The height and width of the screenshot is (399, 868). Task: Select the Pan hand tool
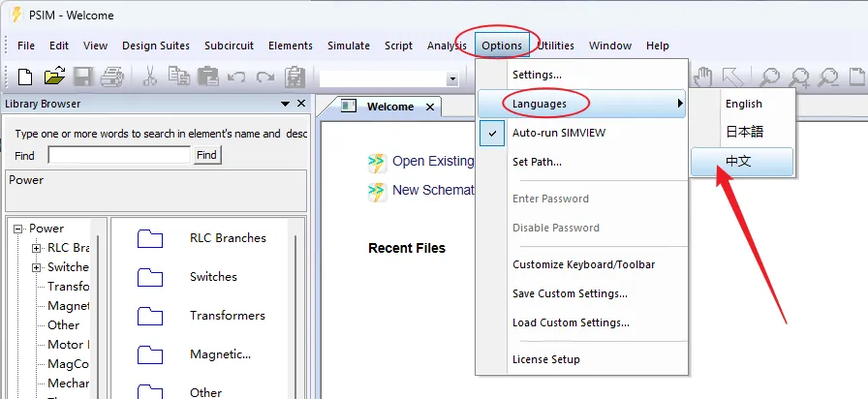[x=703, y=77]
